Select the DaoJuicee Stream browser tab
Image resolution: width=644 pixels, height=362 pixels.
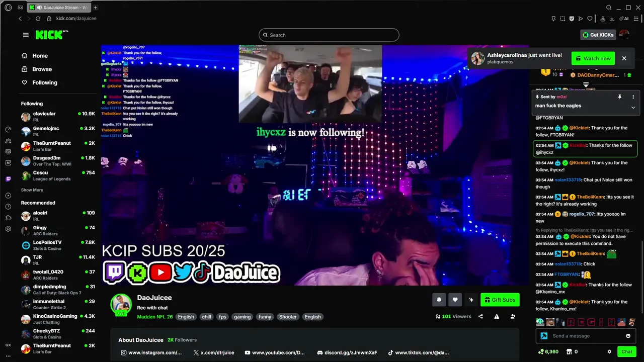[x=58, y=8]
